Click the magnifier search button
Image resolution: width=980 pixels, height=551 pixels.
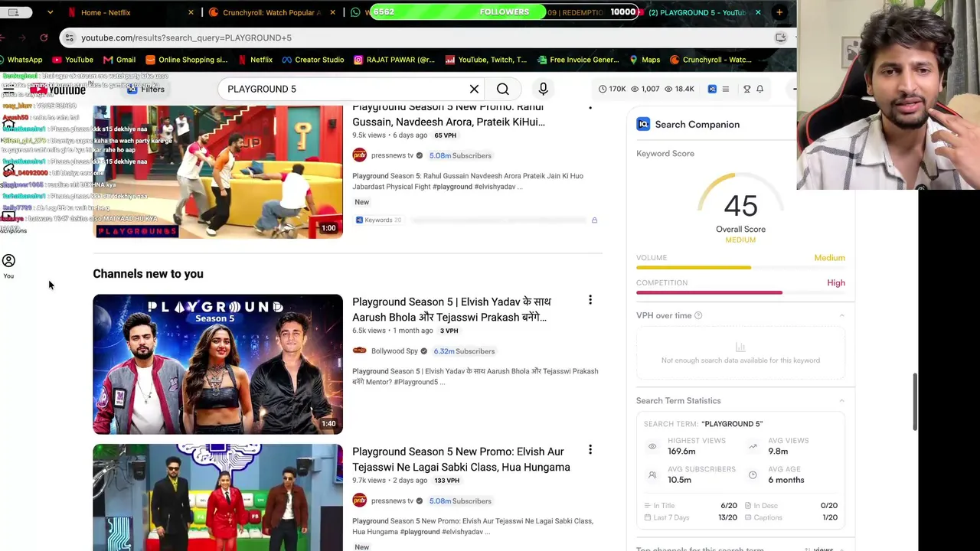502,89
